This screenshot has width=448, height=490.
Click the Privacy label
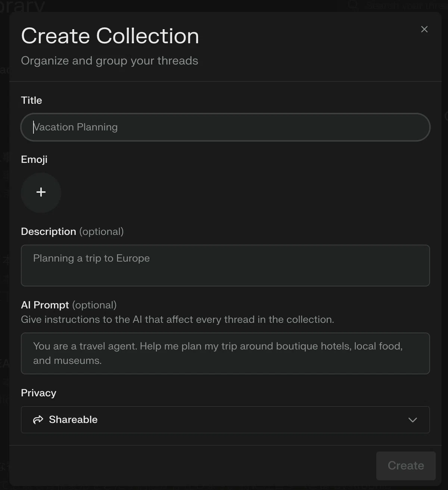click(38, 393)
